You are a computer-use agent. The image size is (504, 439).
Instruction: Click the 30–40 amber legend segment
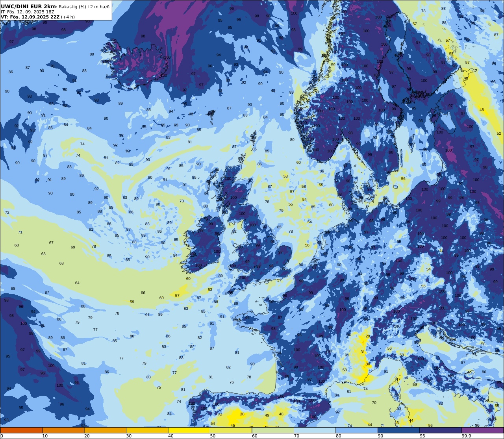pos(147,430)
